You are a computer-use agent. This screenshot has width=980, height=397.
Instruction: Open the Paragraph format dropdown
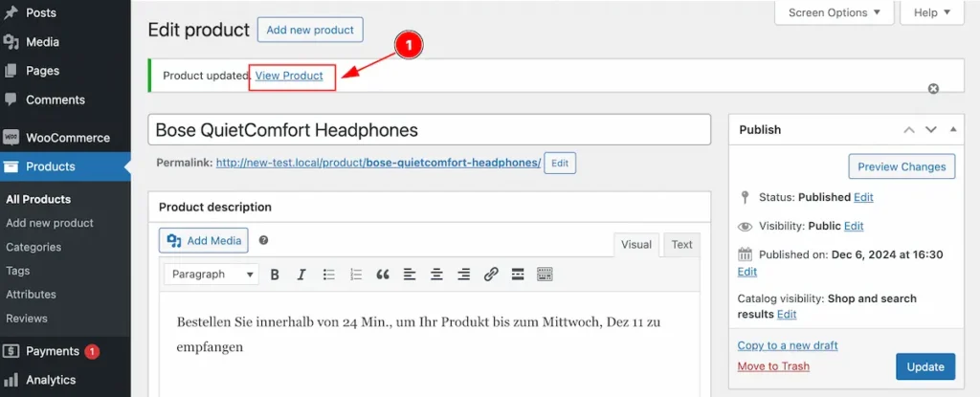(212, 275)
